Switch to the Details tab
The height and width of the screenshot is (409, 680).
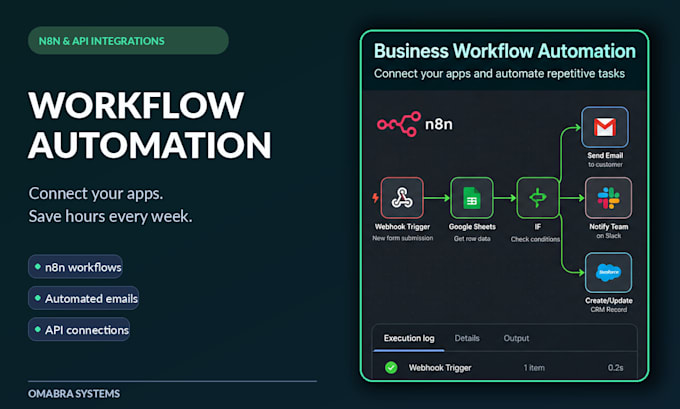tap(467, 338)
